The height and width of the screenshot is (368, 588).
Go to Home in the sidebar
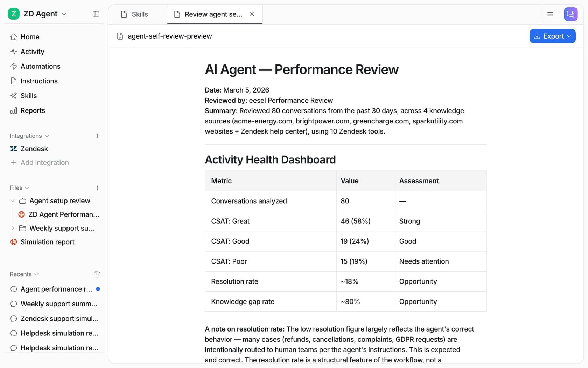pos(30,37)
